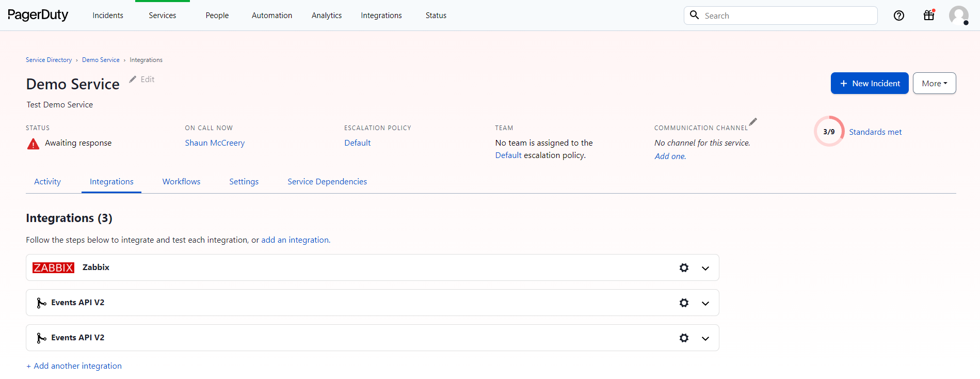Click the branch icon of first Events API V2

click(x=41, y=303)
